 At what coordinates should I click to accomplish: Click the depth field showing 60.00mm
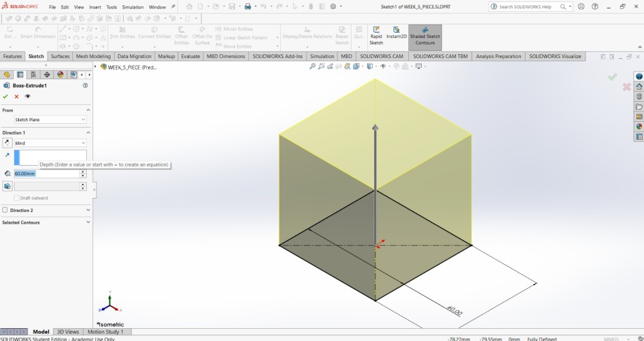click(46, 173)
